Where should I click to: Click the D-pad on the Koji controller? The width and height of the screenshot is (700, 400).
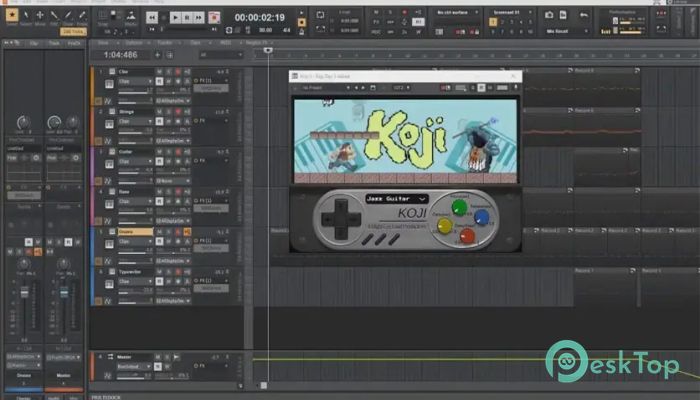pyautogui.click(x=342, y=219)
